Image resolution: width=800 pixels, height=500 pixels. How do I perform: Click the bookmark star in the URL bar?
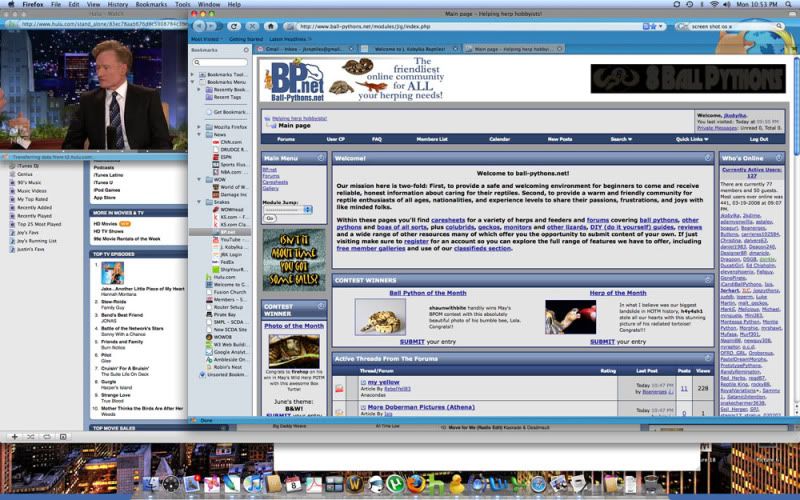pyautogui.click(x=653, y=26)
